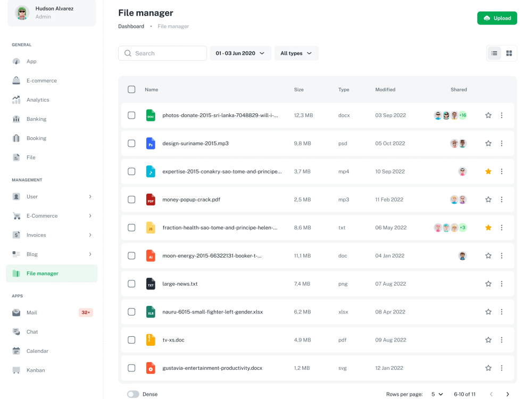Viewport: 532px width, 399px height.
Task: Open Calendar in the sidebar
Action: click(52, 351)
